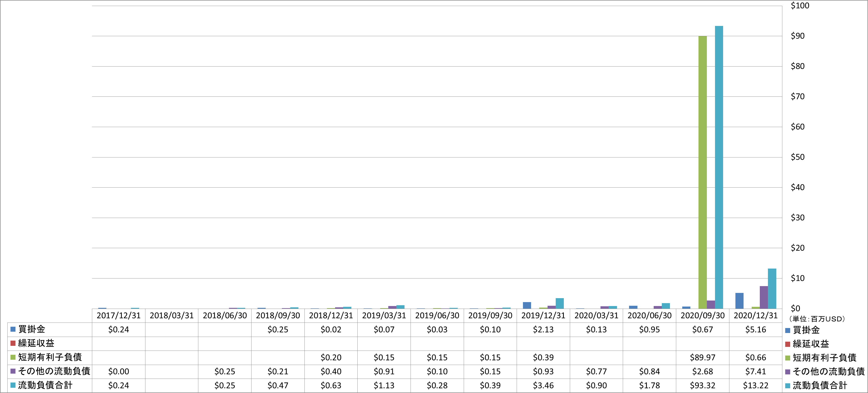This screenshot has height=393, width=868.
Task: Click the 2018/12/31 date header
Action: point(331,315)
